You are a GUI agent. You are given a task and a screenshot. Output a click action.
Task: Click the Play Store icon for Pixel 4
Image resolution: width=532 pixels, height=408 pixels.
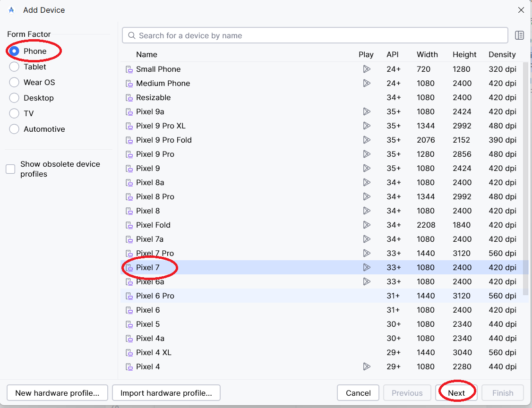pos(366,366)
